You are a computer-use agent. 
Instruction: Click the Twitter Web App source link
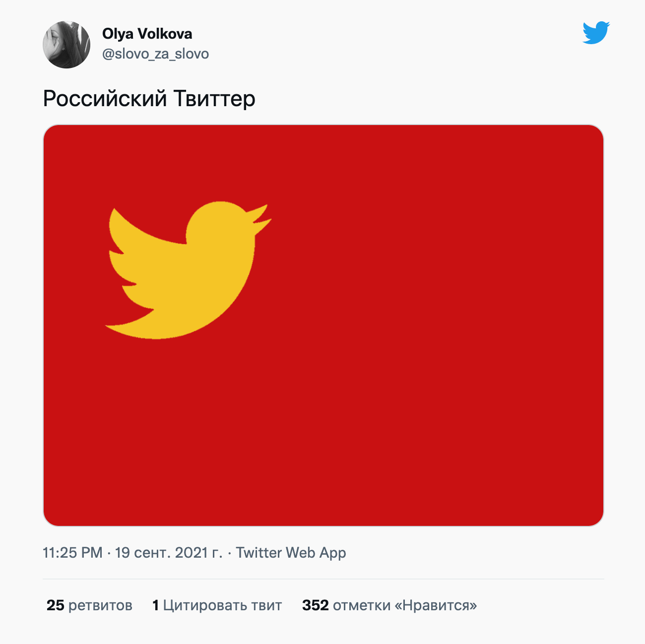tap(291, 553)
